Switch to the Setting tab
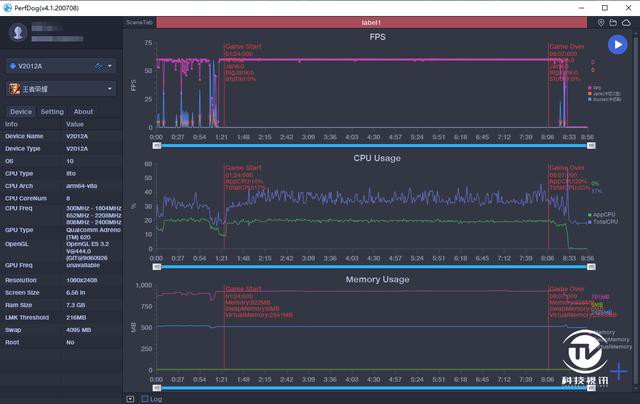The height and width of the screenshot is (404, 640). click(52, 111)
